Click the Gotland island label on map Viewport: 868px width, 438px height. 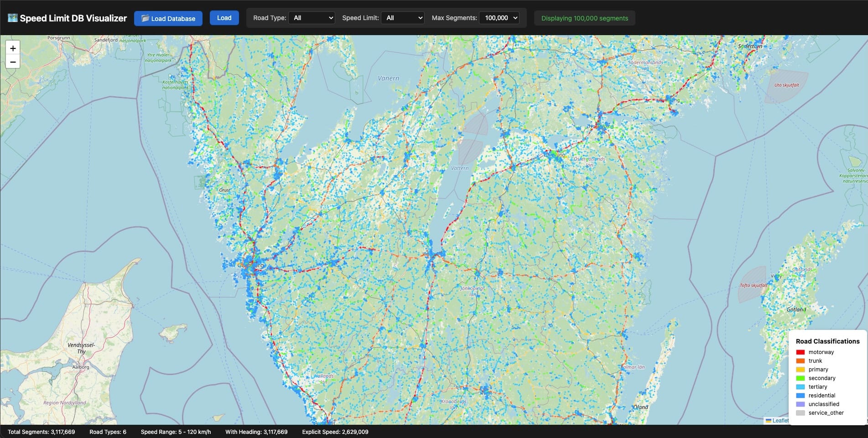796,309
